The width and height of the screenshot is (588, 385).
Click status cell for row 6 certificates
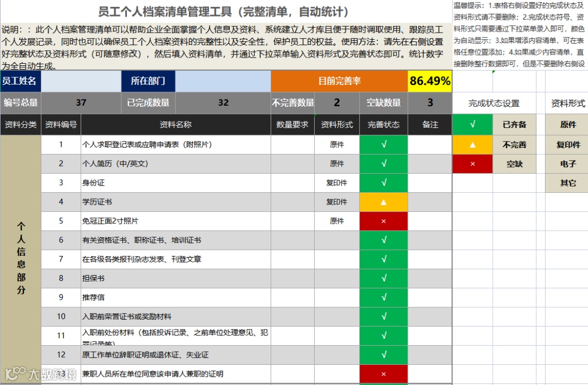(383, 241)
